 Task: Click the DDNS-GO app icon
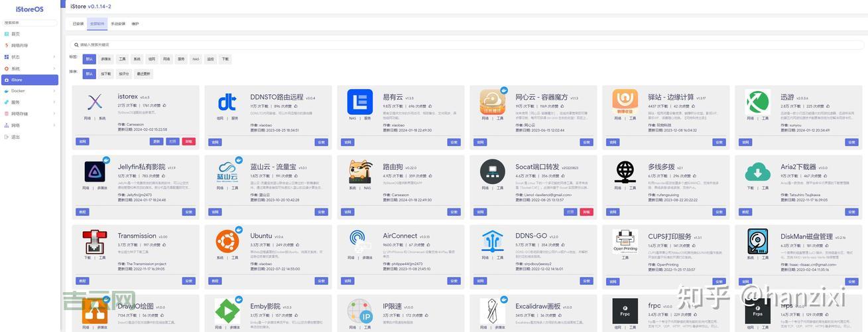pos(493,240)
